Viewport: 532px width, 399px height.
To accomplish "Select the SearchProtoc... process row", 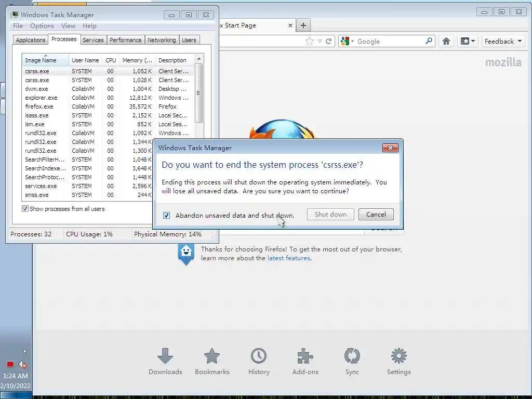I will (87, 177).
